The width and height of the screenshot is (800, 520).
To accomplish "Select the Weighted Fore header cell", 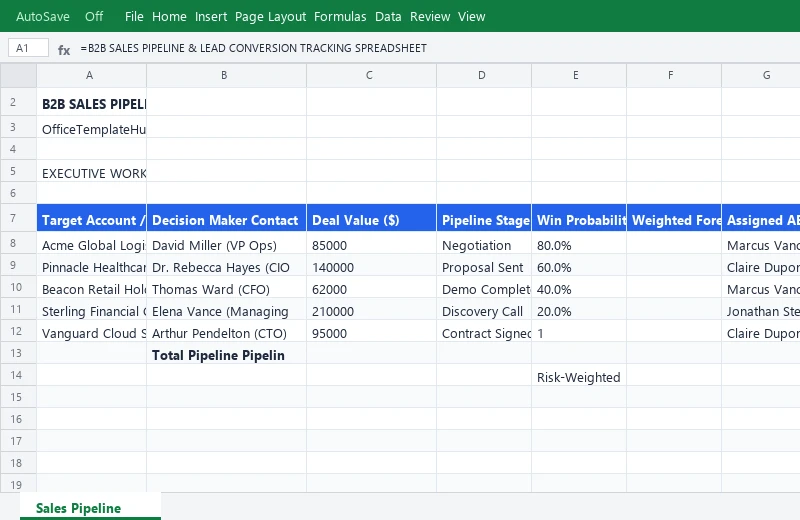I will (673, 220).
